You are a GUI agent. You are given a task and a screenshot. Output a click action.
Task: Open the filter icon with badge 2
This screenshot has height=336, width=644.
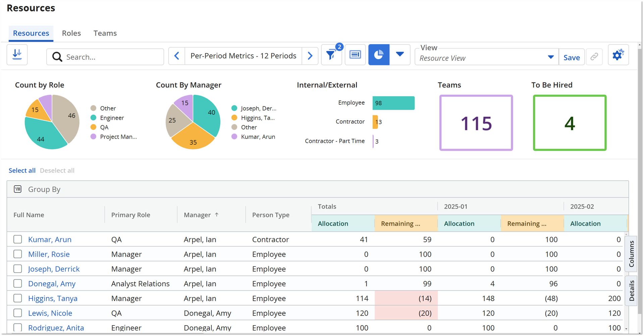coord(331,55)
